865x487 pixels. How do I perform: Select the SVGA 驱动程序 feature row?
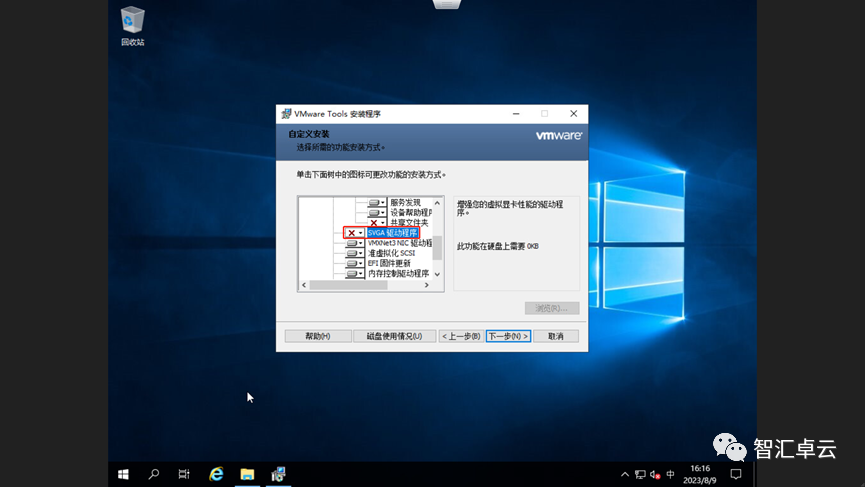(393, 233)
